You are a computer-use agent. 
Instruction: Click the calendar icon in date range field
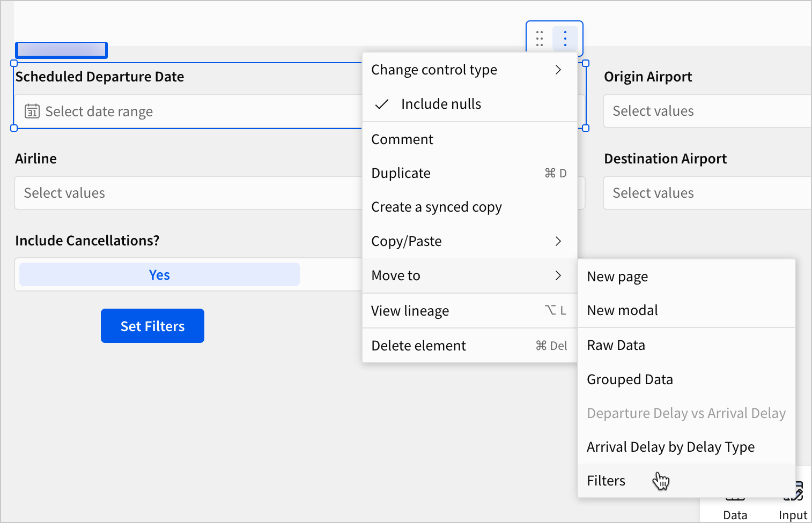coord(32,111)
